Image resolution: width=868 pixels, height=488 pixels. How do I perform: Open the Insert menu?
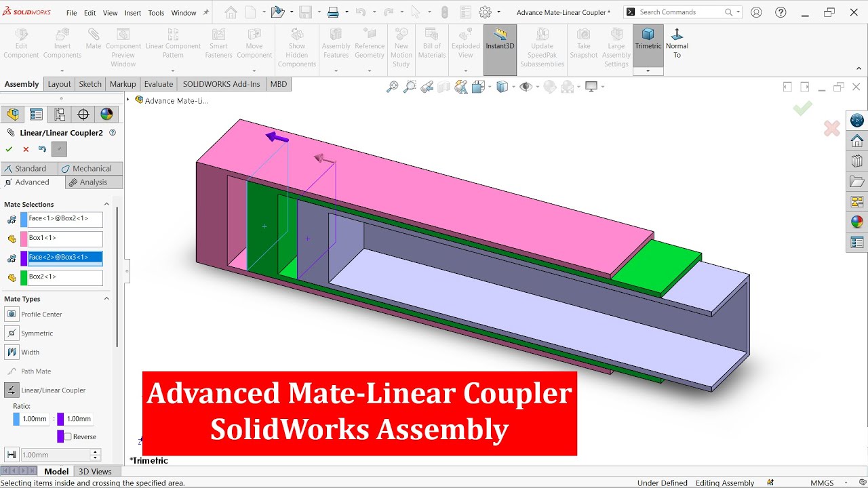133,13
